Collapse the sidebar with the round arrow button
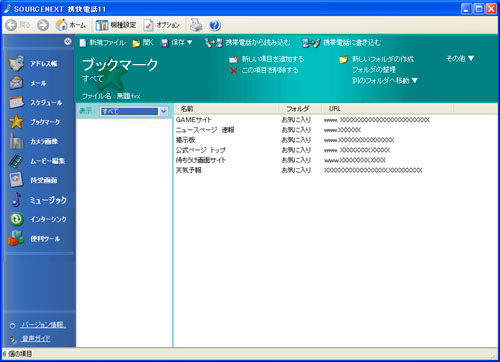This screenshot has height=362, width=500. point(68,41)
